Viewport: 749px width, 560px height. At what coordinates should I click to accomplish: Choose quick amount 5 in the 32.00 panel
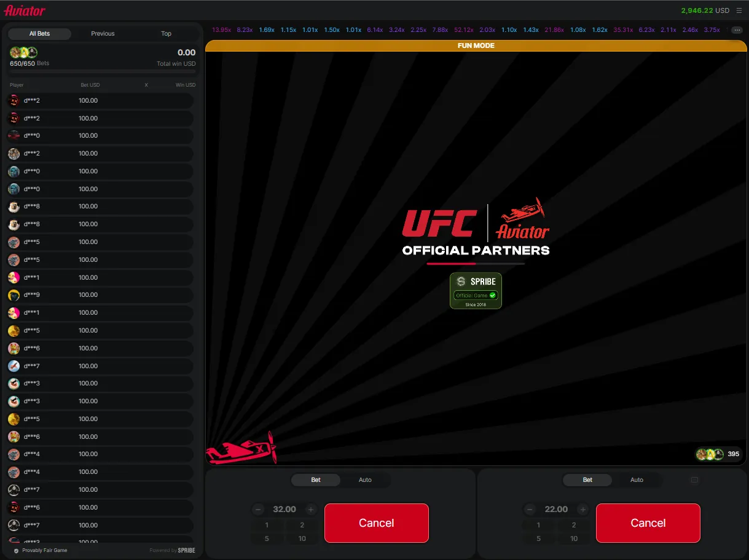pyautogui.click(x=267, y=539)
